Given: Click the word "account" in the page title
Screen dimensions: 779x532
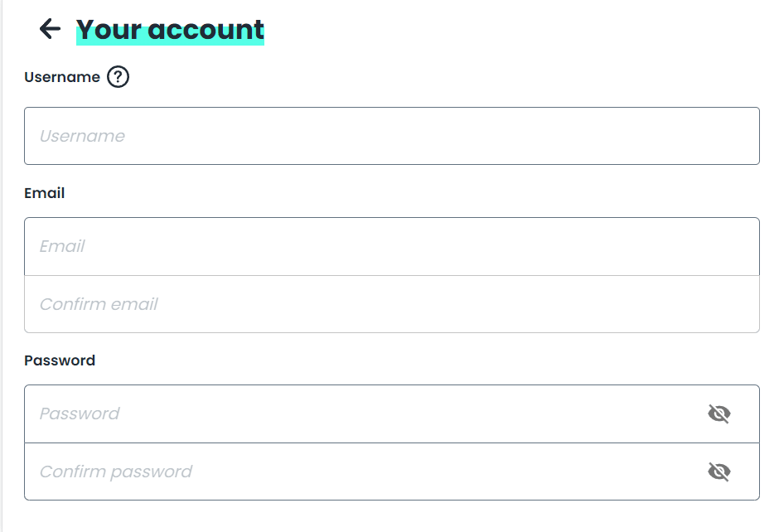Looking at the screenshot, I should point(206,30).
